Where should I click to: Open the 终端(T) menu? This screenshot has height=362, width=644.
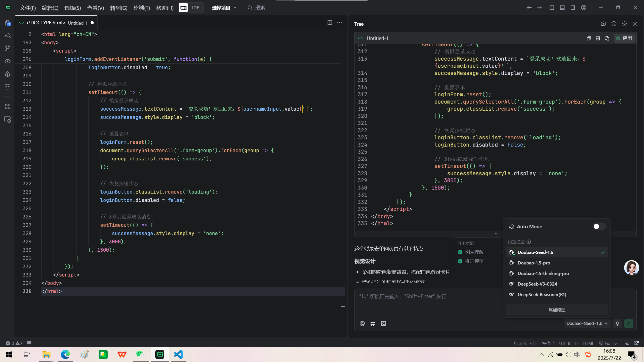click(142, 8)
